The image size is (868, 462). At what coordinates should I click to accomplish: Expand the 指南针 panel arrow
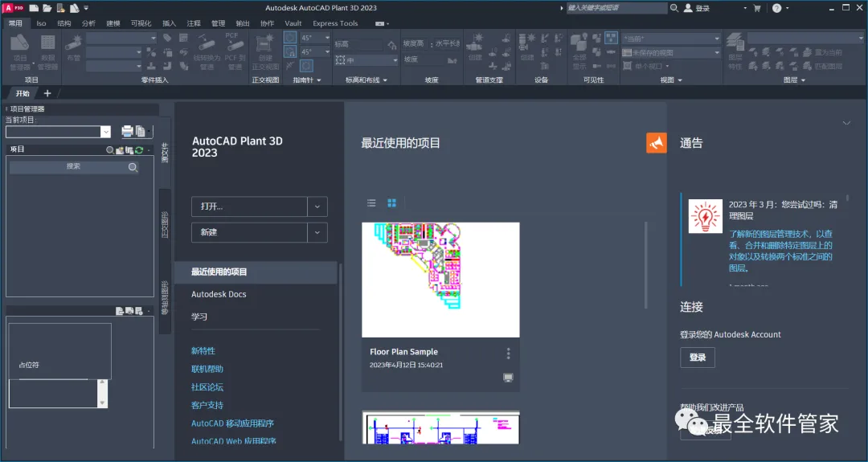click(319, 80)
